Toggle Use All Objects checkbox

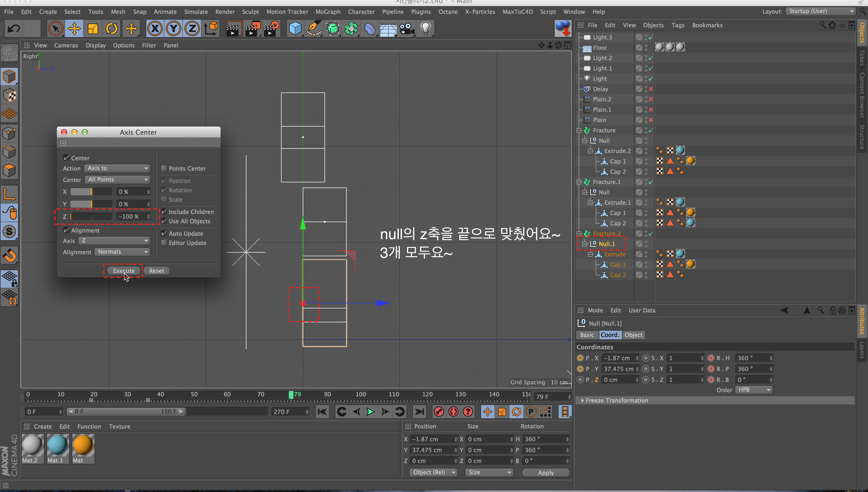pos(164,221)
